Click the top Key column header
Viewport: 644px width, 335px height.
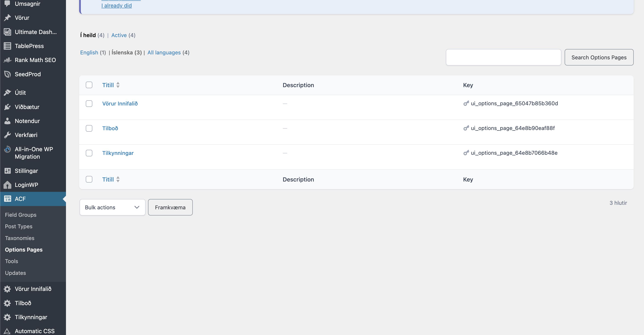(468, 85)
